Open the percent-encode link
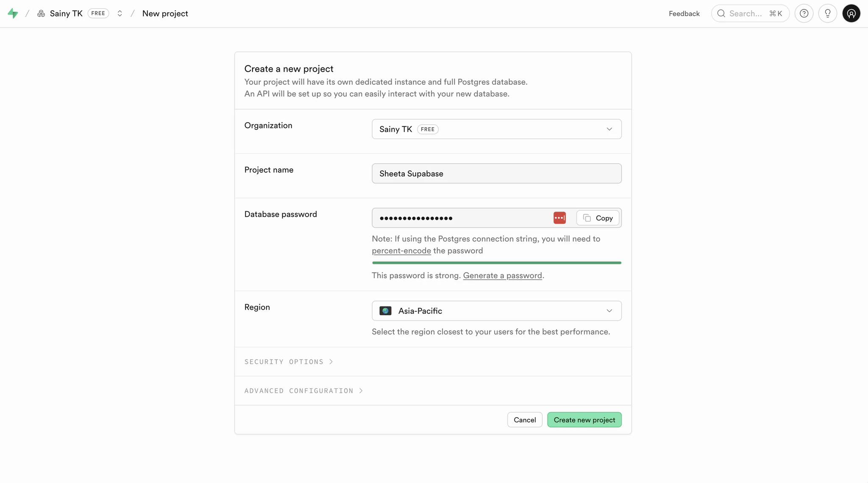This screenshot has width=868, height=483. click(x=401, y=251)
